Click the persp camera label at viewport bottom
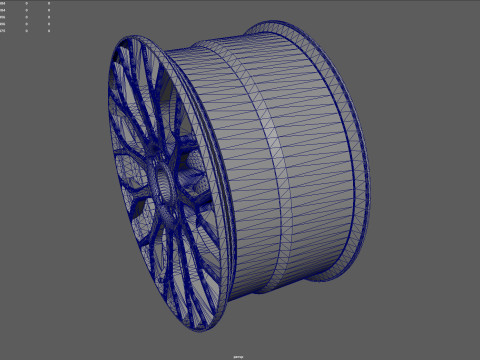Image resolution: width=480 pixels, height=360 pixels. point(238,357)
